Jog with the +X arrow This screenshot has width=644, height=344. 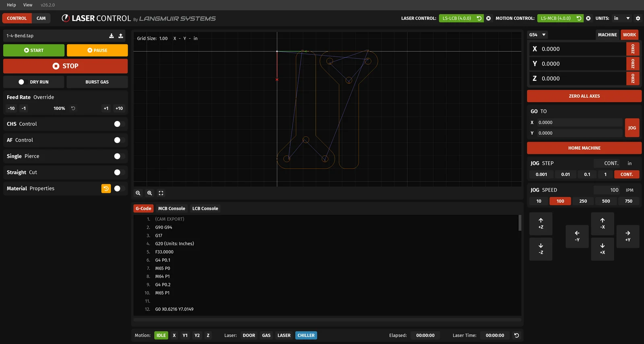click(603, 249)
